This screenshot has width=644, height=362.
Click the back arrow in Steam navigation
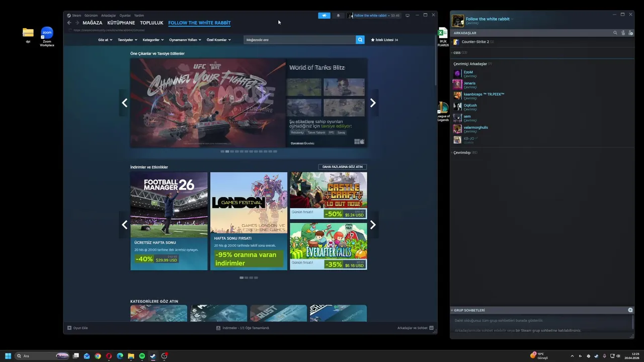tap(69, 23)
